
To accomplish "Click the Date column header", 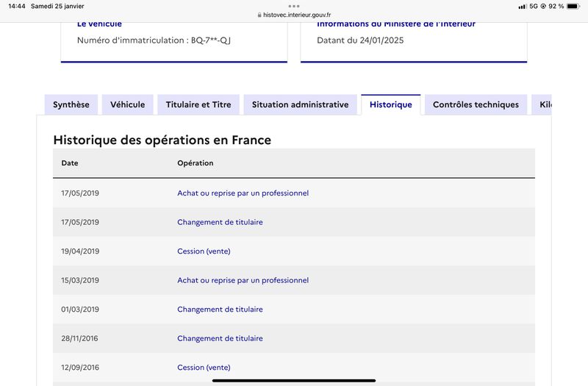I will pyautogui.click(x=70, y=163).
